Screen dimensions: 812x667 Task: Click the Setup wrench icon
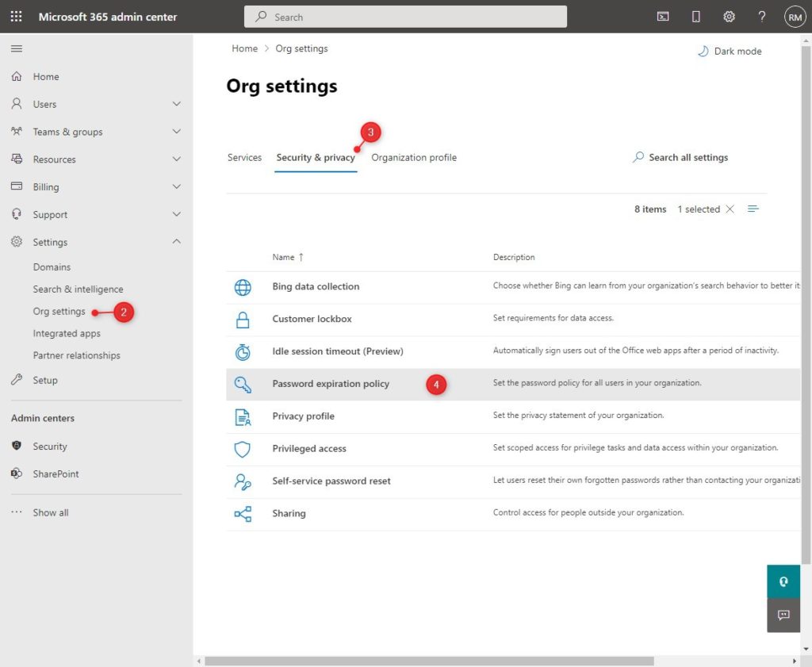click(x=17, y=379)
